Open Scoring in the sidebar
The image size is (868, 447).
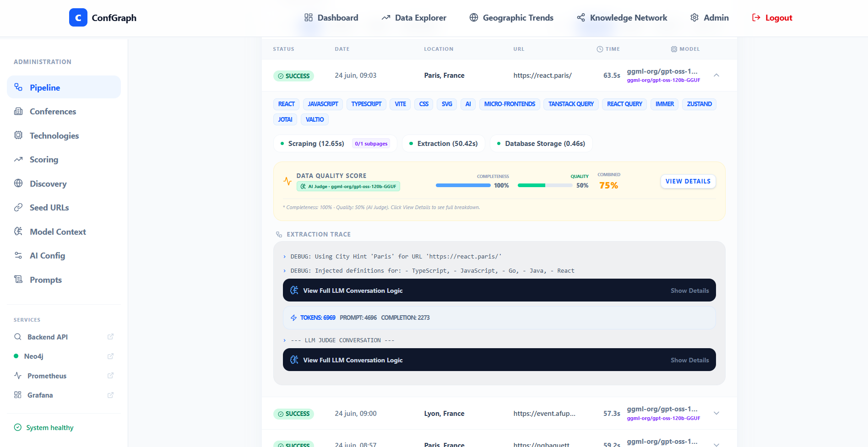coord(64,160)
